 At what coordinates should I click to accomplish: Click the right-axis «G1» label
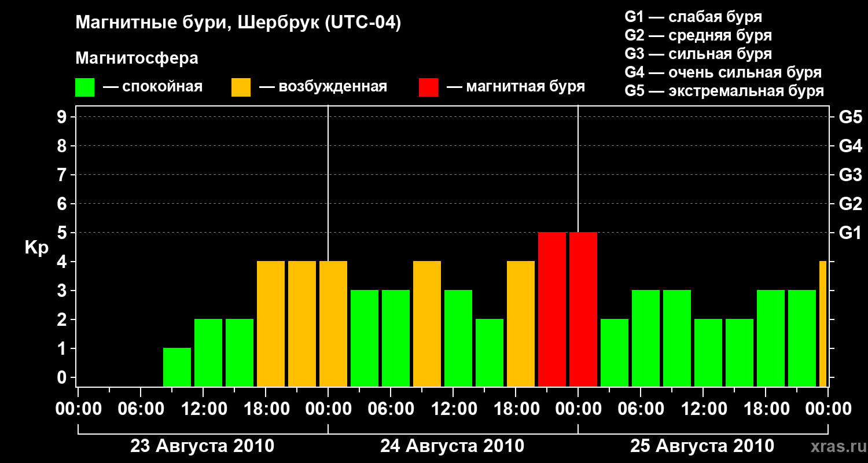point(850,233)
